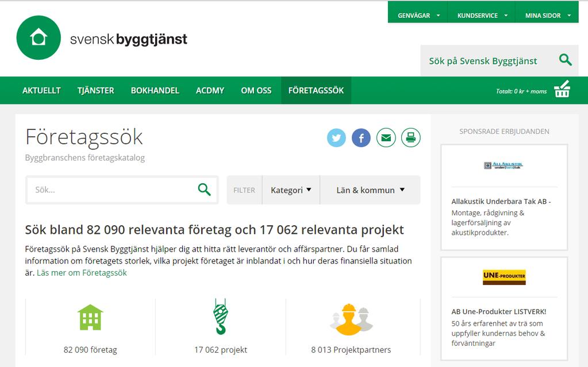Screen dimensions: 588x367
Task: Select the Företagssök menu tab
Action: pyautogui.click(x=316, y=91)
